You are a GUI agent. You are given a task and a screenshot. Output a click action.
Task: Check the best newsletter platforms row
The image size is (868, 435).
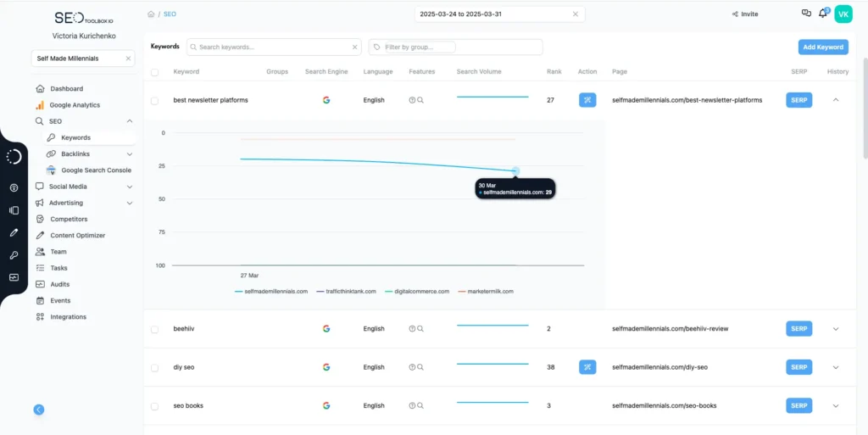tap(154, 101)
